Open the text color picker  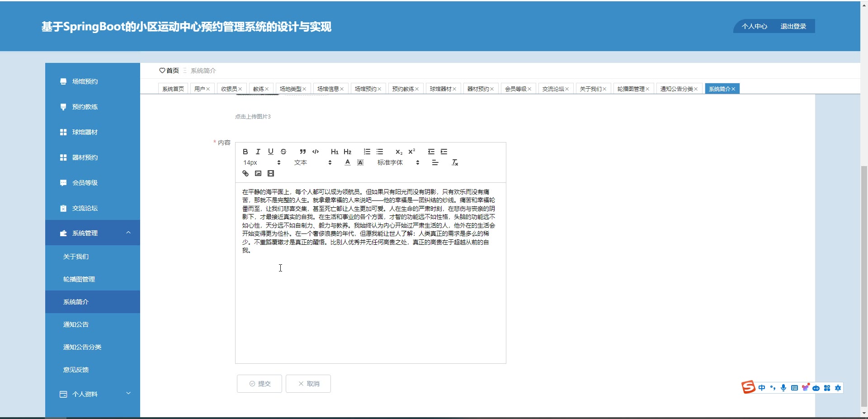click(347, 162)
